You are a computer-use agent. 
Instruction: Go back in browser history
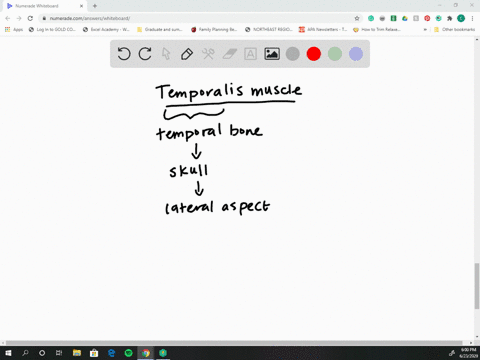coord(8,18)
